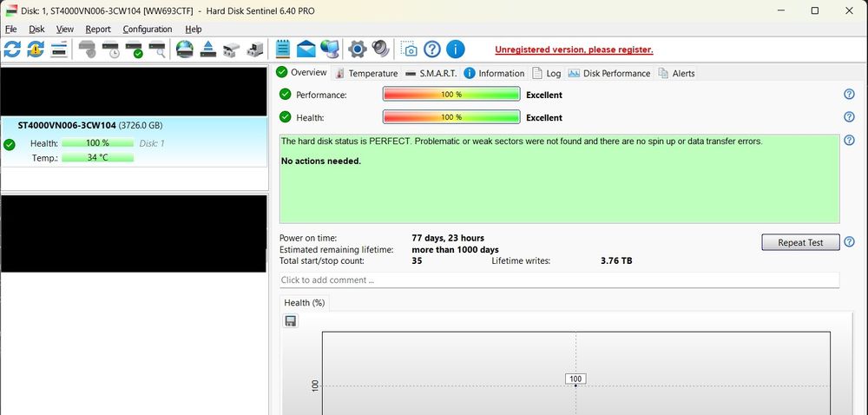Image resolution: width=868 pixels, height=415 pixels.
Task: Click the disk list Health 100 % bar
Action: click(97, 142)
